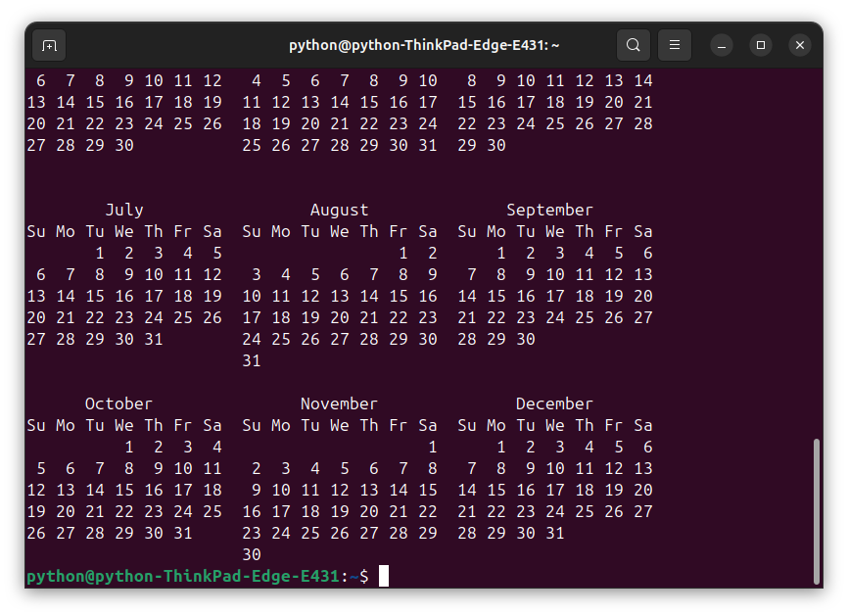
Task: Select the August month heading
Action: (x=339, y=210)
